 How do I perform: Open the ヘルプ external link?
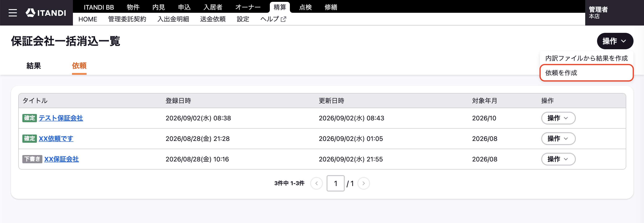pos(273,19)
